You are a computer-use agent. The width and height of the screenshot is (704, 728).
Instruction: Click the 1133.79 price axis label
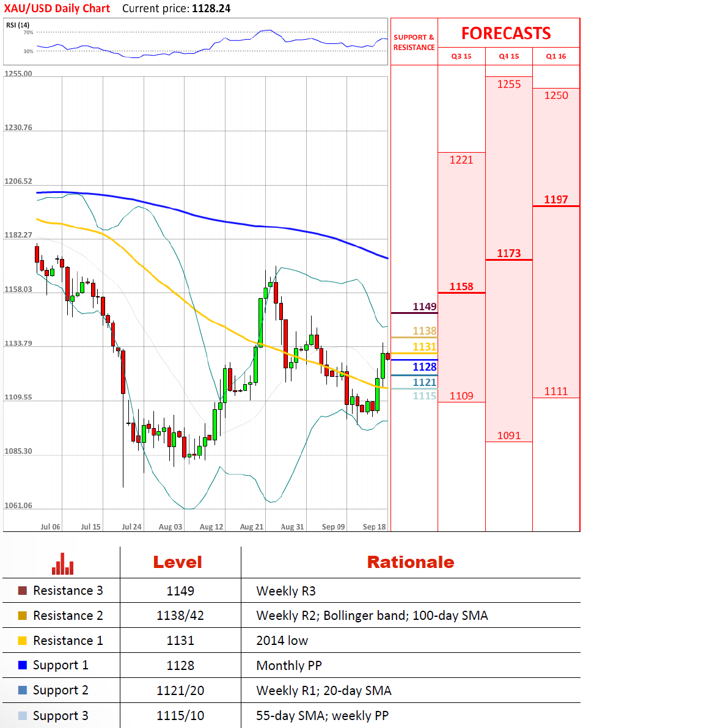[x=18, y=343]
